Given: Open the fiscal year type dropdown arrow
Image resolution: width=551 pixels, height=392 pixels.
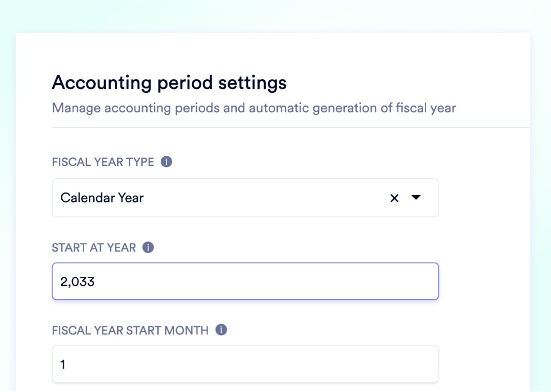Looking at the screenshot, I should coord(416,197).
